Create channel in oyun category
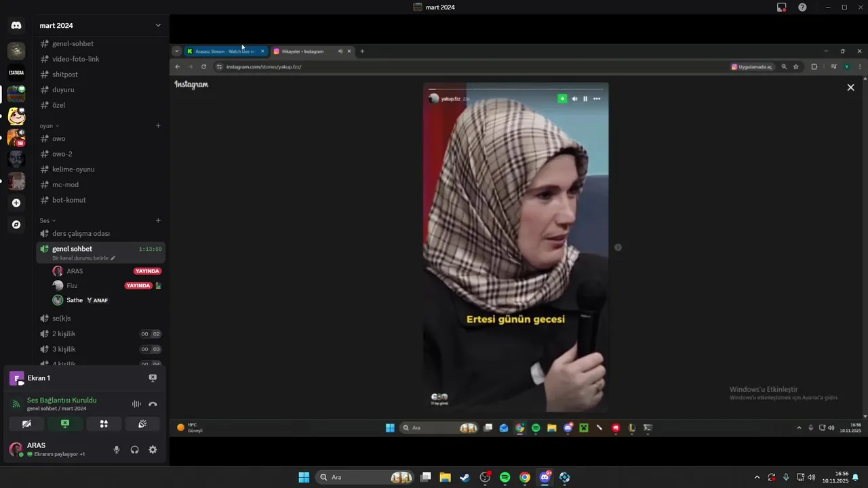 point(158,125)
